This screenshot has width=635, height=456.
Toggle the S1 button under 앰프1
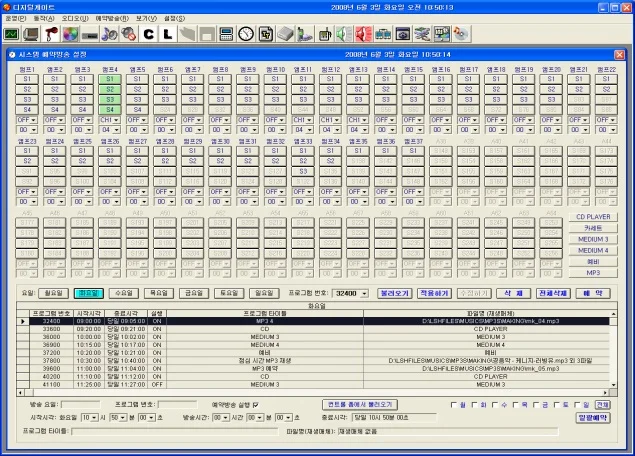point(27,79)
